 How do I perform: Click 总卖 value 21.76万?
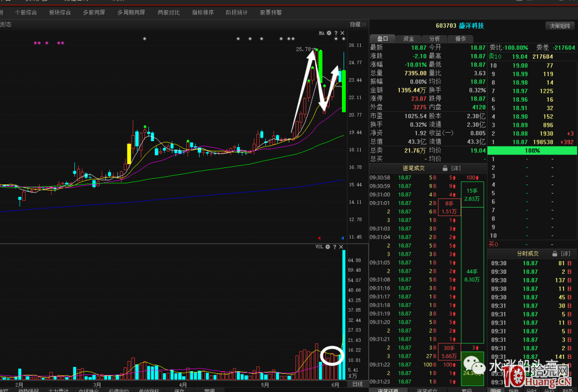(x=415, y=150)
